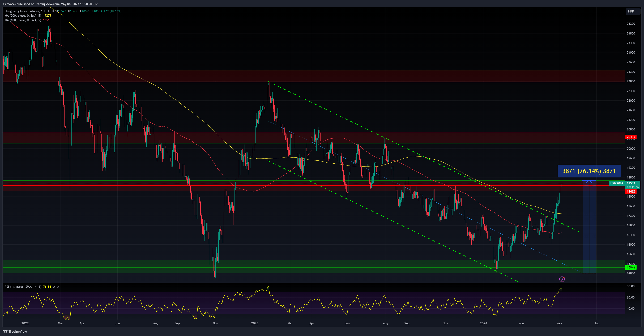
Task: Click the current price label 18553
Action: pyautogui.click(x=631, y=183)
